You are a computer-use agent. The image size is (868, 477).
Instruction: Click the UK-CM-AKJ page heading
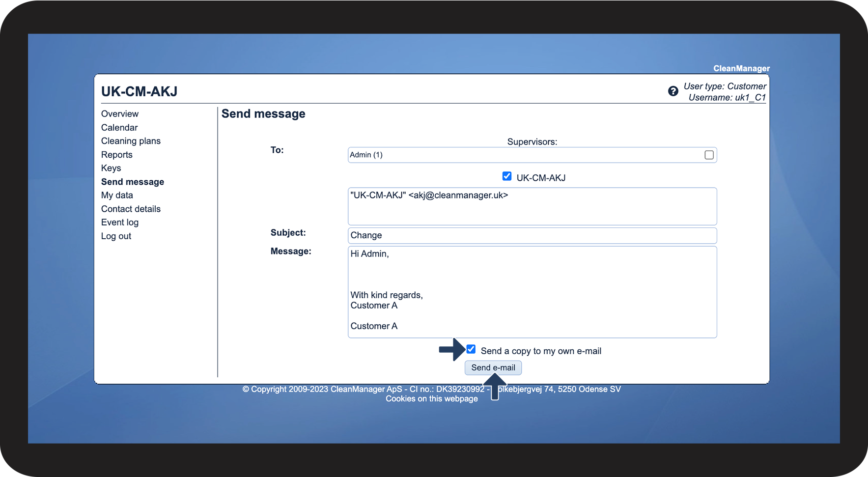[139, 91]
